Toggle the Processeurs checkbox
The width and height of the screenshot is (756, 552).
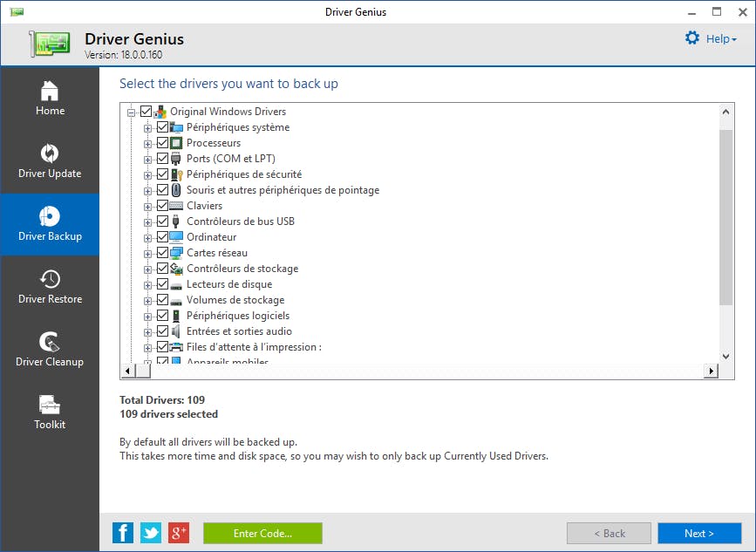162,143
